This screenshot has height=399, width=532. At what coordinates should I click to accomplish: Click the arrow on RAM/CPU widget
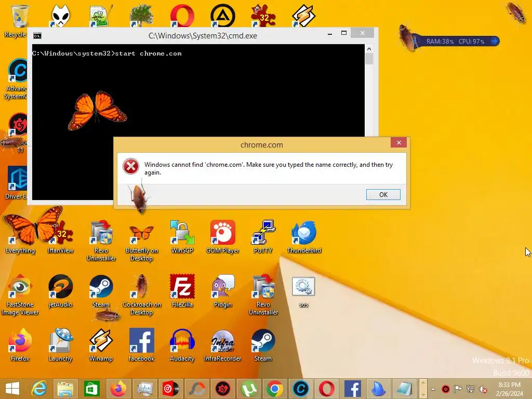coord(494,41)
